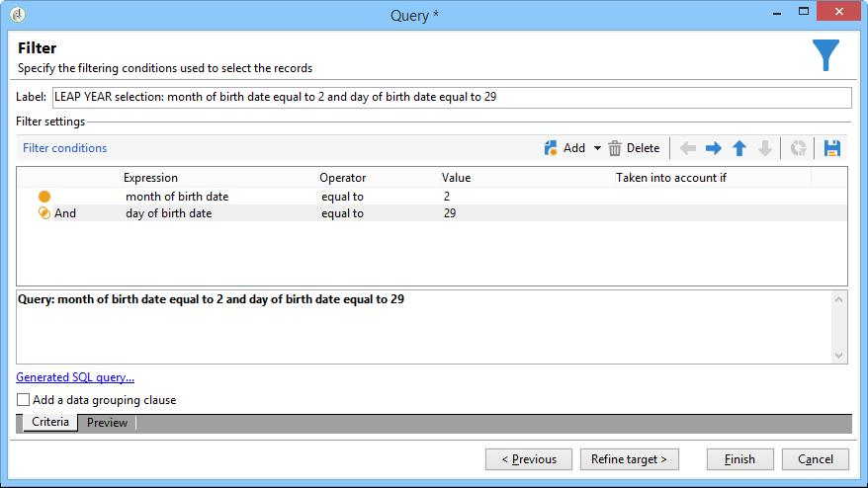Click the greyed down arrow icon
Screen dimensions: 868x488
point(764,148)
